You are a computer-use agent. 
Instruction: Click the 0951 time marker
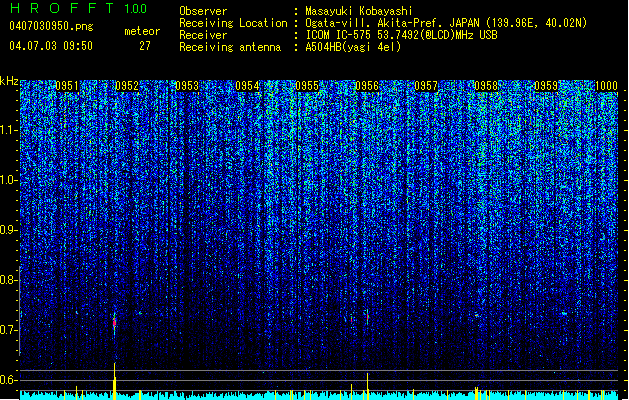[67, 86]
